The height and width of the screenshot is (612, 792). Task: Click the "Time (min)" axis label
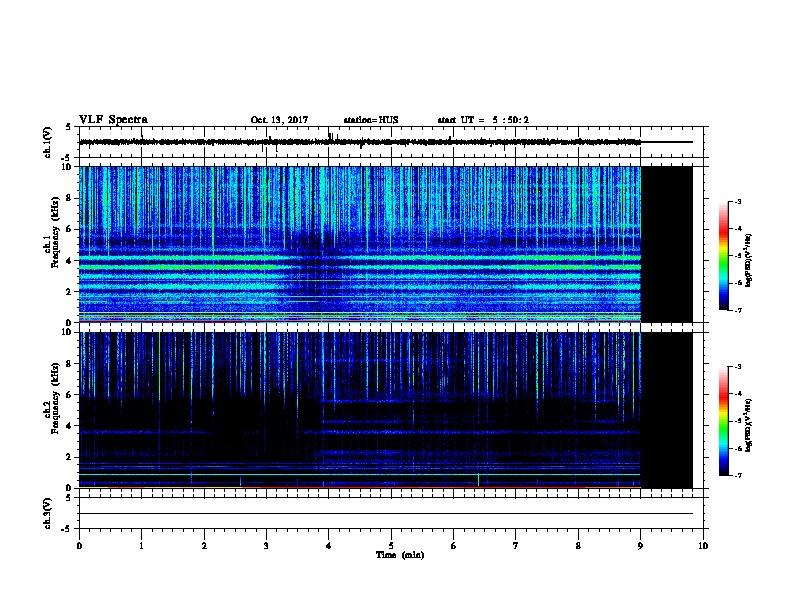(x=400, y=555)
